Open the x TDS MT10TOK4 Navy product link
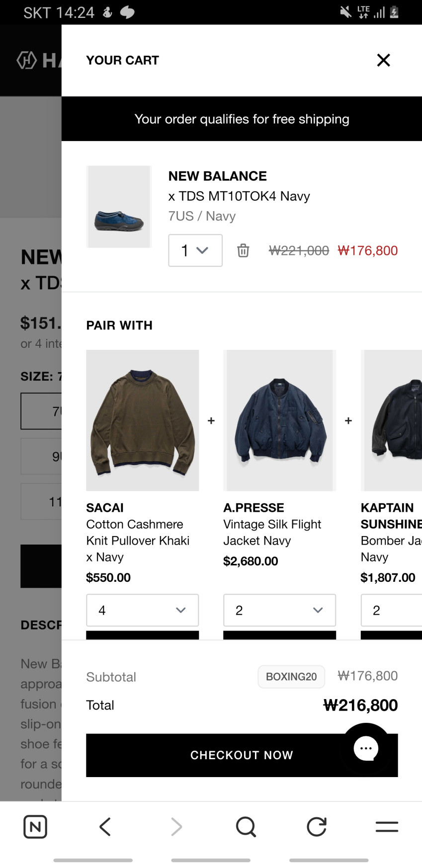 [239, 196]
